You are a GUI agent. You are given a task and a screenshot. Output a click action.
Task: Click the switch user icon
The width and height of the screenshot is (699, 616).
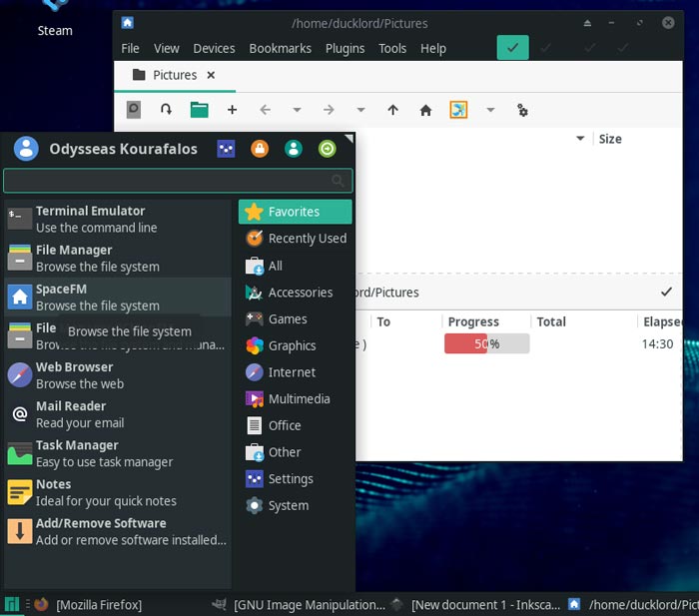[293, 149]
